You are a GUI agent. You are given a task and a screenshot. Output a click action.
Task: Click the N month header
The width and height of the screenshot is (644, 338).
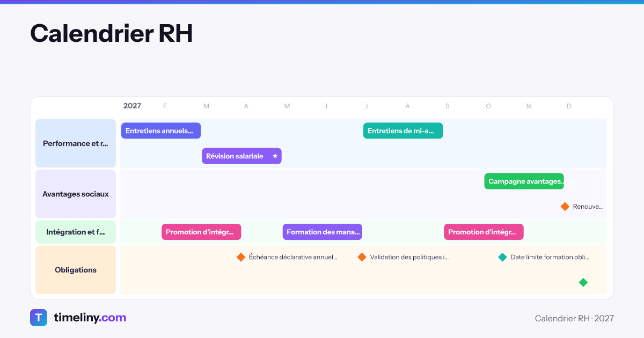click(x=529, y=106)
